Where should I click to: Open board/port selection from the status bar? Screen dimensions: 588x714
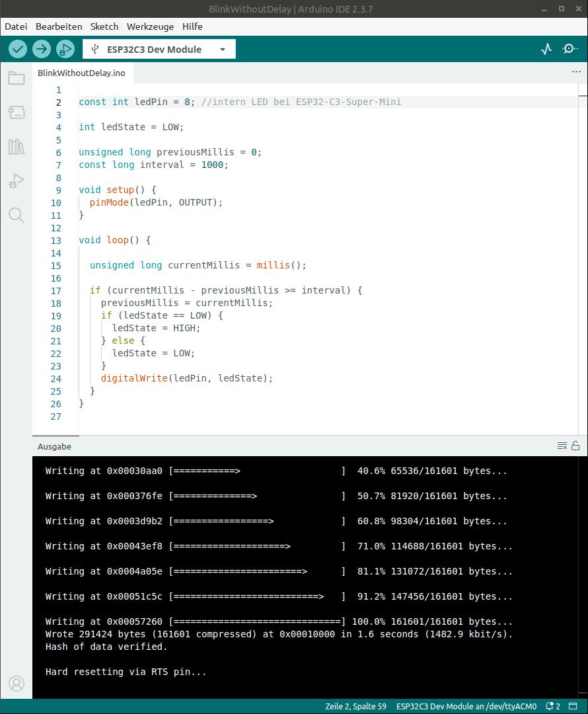click(x=465, y=706)
